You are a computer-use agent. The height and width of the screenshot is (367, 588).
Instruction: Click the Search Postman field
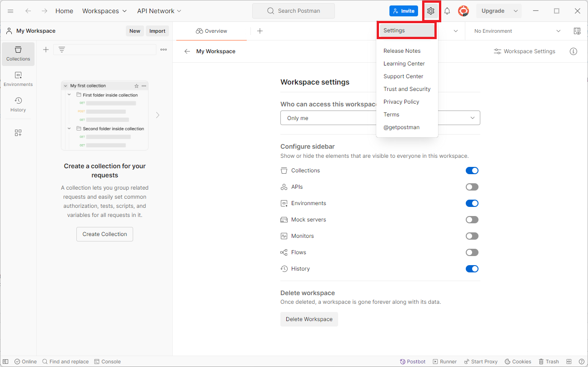294,11
